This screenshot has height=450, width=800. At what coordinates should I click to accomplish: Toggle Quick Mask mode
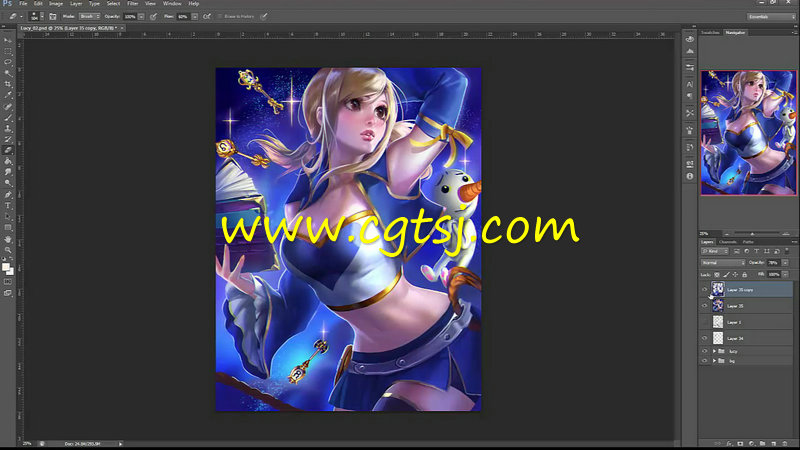point(8,282)
